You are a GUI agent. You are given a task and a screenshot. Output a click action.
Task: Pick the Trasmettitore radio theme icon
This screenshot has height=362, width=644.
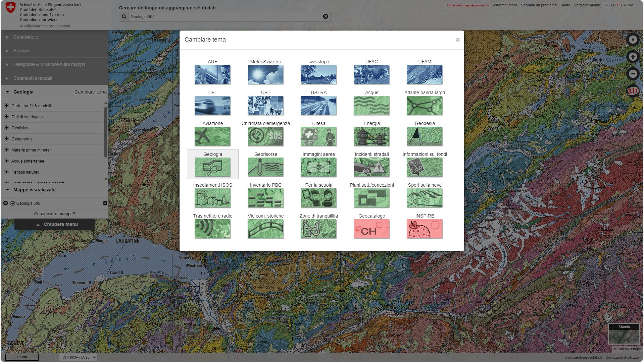pos(212,229)
